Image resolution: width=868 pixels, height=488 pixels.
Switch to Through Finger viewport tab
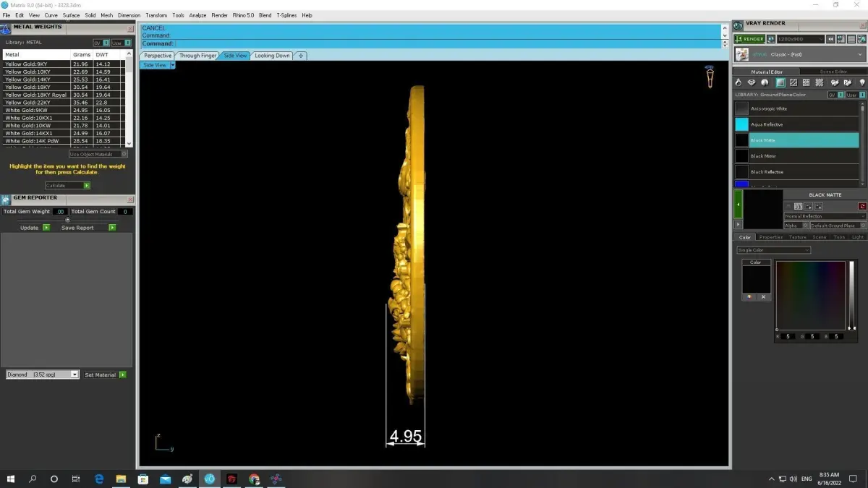(197, 56)
